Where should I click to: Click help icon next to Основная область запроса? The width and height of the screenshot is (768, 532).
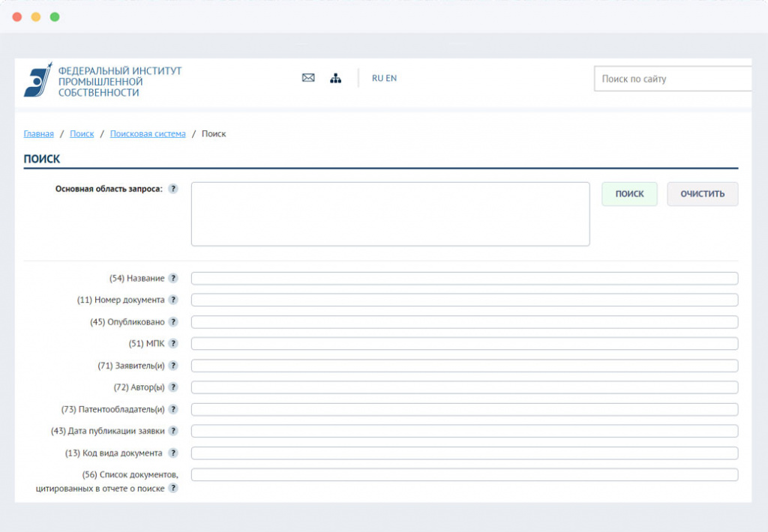click(x=173, y=189)
